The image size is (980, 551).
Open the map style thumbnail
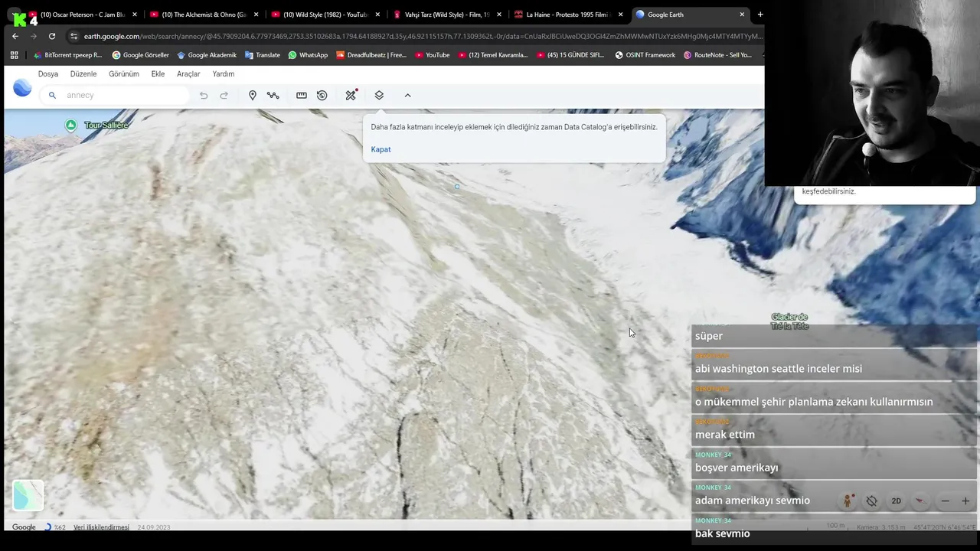click(x=28, y=495)
